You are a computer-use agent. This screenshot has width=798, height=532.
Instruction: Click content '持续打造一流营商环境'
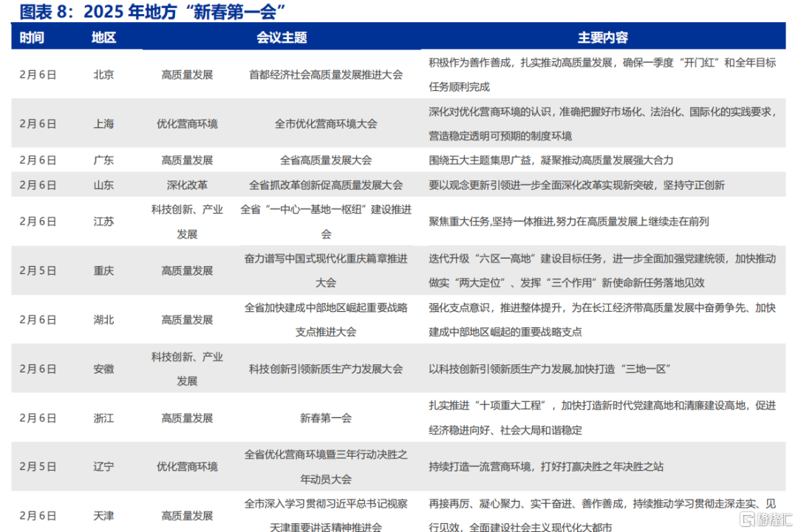(480, 467)
